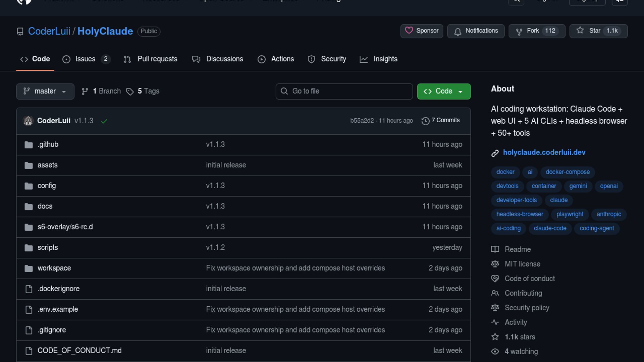The image size is (644, 362).
Task: Expand the green Code dropdown
Action: click(443, 91)
